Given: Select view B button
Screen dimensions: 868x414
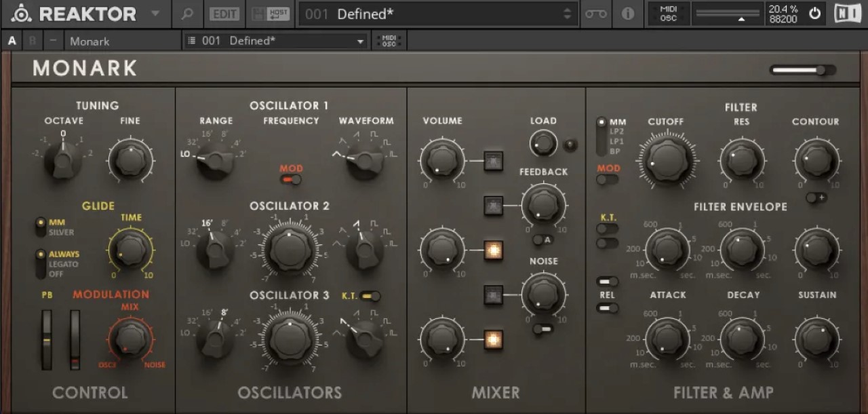Looking at the screenshot, I should tap(32, 41).
